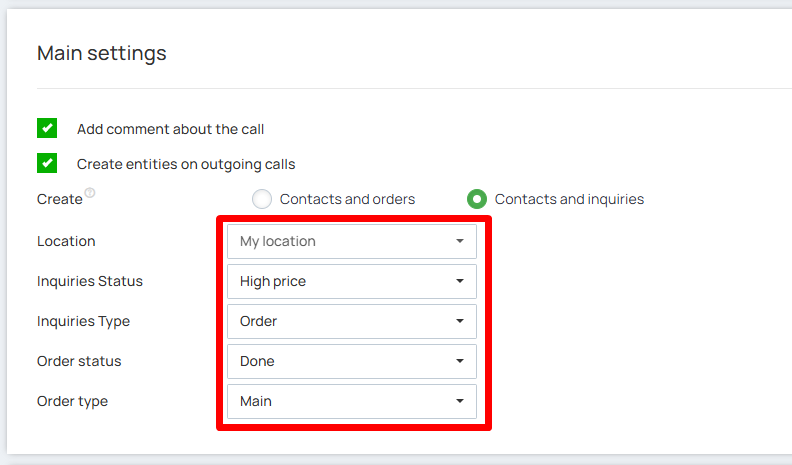The width and height of the screenshot is (792, 465).
Task: Click the 'Add comment about the call' label text
Action: tap(170, 129)
